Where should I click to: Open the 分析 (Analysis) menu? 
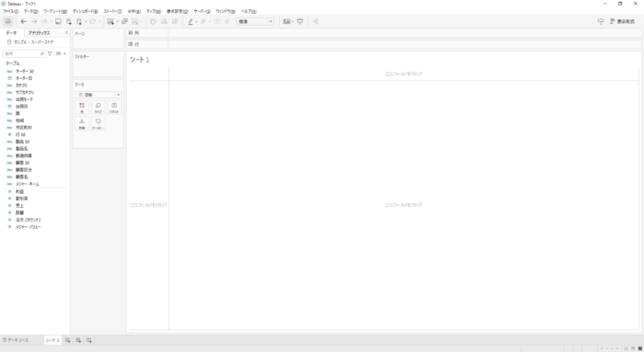(x=134, y=11)
